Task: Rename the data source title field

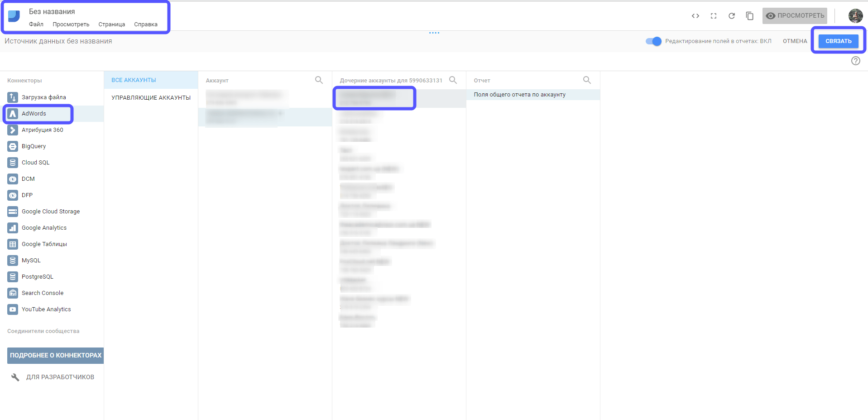Action: click(58, 41)
